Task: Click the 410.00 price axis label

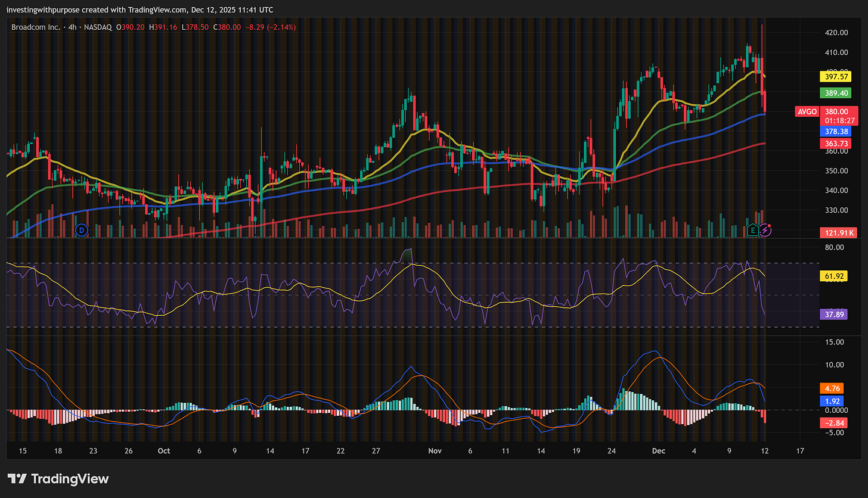Action: (x=836, y=52)
